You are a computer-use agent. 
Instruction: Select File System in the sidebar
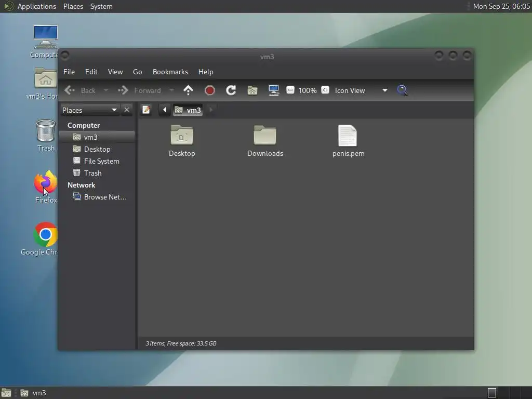tap(97, 161)
